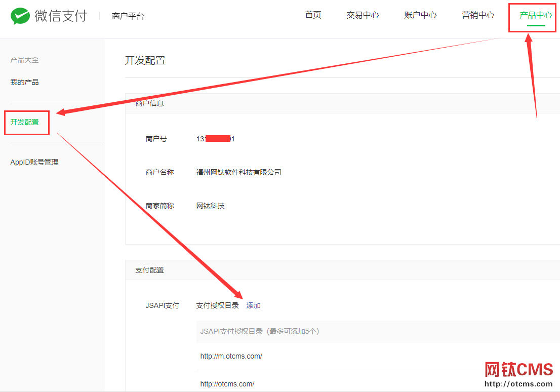This screenshot has width=560, height=392.
Task: Click the WeChat Pay green logo icon
Action: (x=20, y=16)
